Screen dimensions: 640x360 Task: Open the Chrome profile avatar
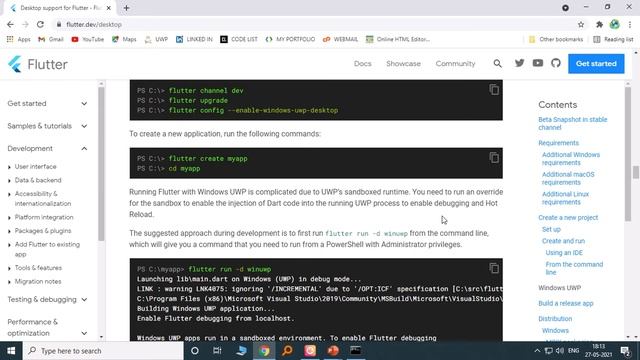(614, 24)
